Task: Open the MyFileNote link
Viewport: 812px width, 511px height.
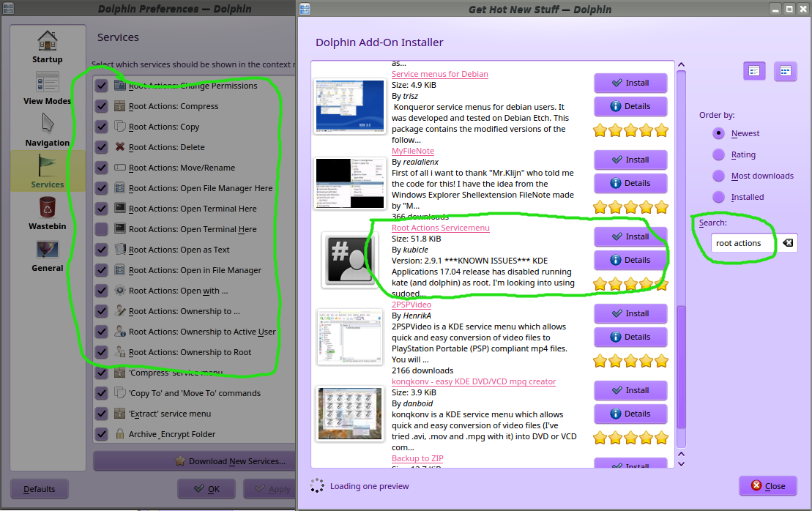Action: click(x=412, y=151)
